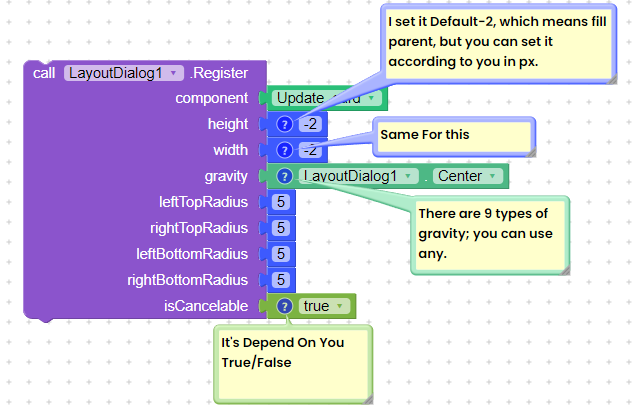Screen dimensions: 644x407
Task: Open the Center gravity dropdown
Action: click(467, 176)
